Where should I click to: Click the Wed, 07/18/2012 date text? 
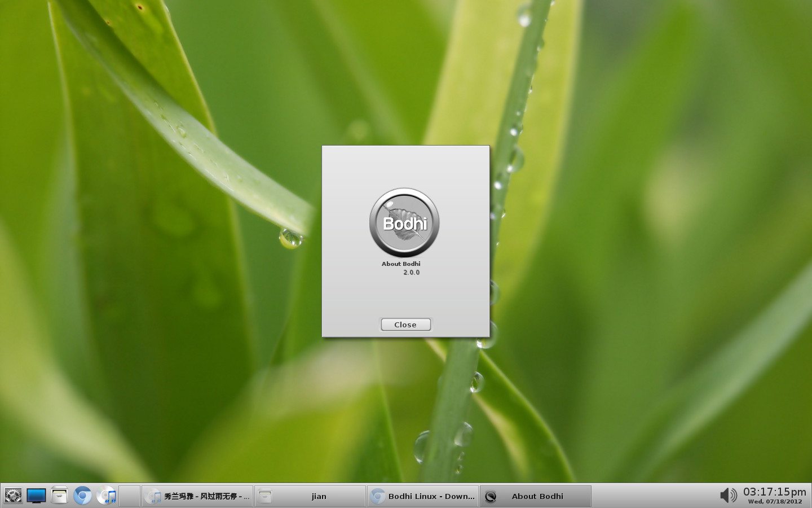[x=775, y=501]
